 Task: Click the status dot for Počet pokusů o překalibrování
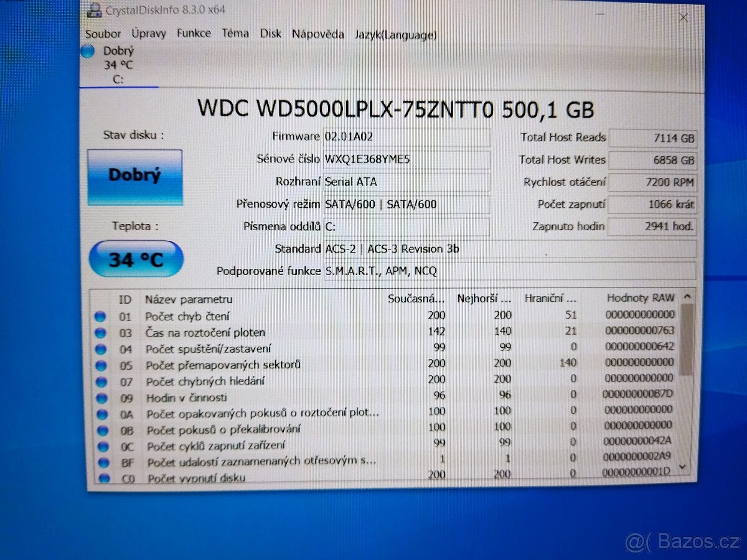pos(101,429)
